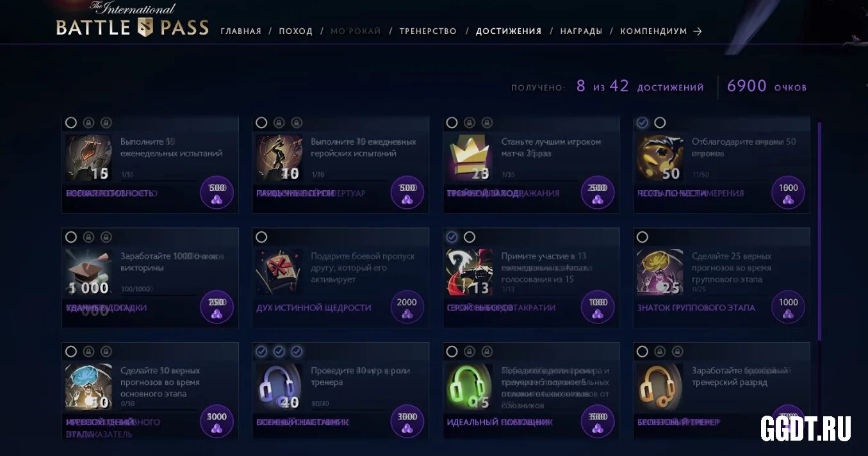Select first checked tier on coaching games card
The image size is (868, 456).
[x=261, y=352]
